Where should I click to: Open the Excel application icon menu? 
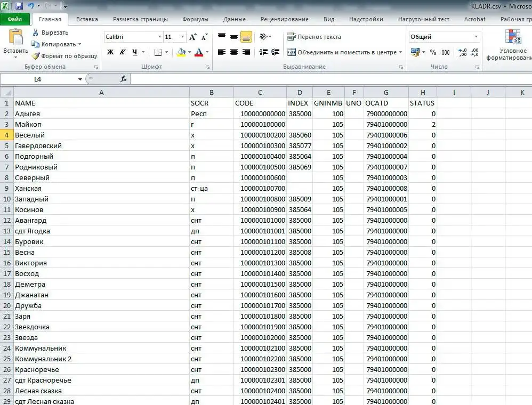click(x=5, y=6)
